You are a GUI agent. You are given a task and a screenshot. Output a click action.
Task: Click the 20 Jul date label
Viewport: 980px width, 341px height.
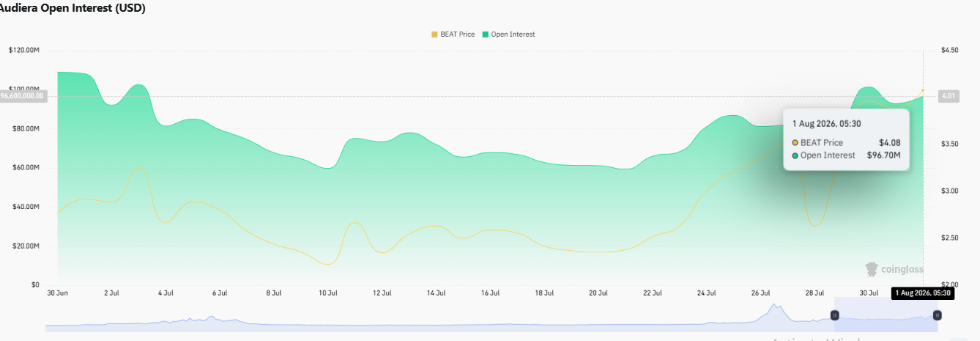(598, 293)
